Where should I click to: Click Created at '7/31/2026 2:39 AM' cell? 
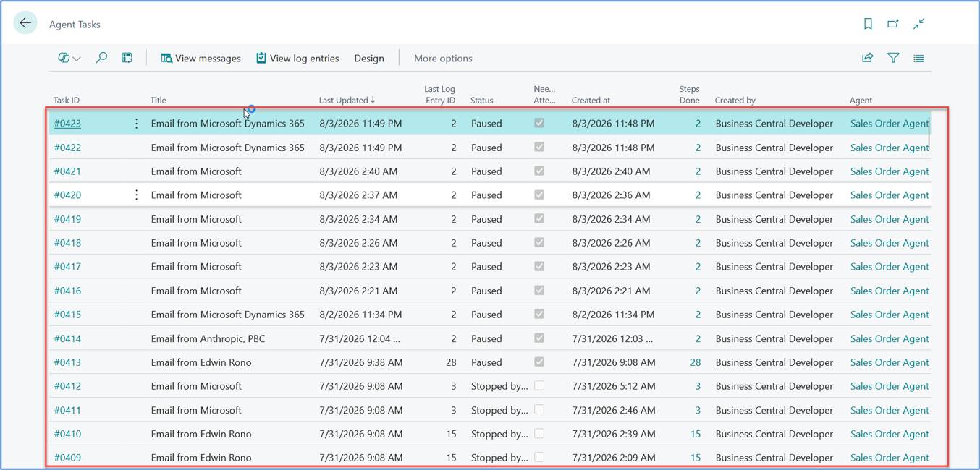tap(614, 434)
